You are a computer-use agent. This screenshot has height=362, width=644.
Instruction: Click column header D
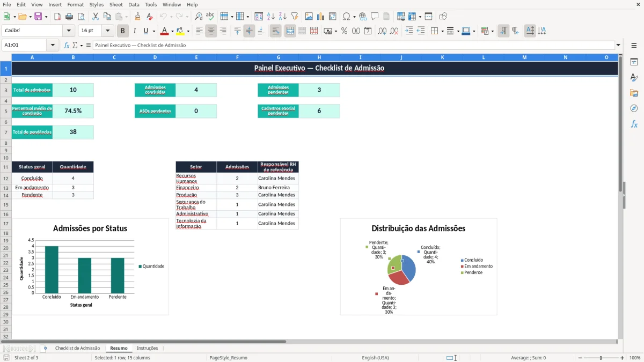click(x=155, y=57)
